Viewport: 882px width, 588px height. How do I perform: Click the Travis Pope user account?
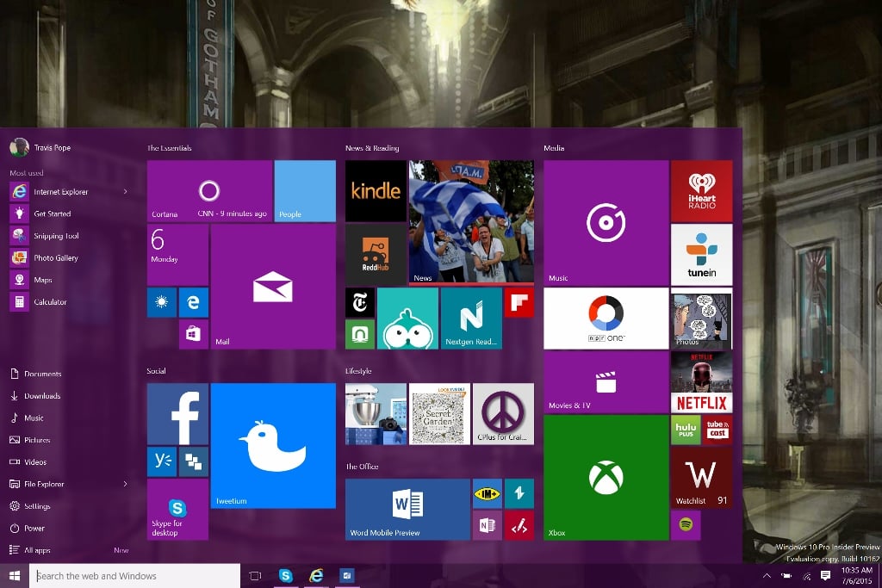40,147
